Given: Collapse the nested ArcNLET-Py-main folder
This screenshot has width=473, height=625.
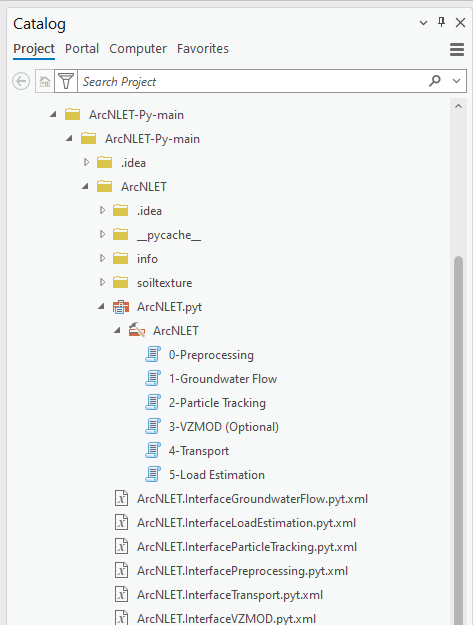Looking at the screenshot, I should point(69,139).
